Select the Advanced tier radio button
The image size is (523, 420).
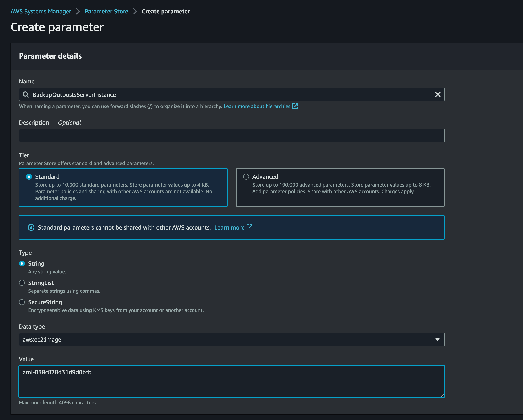[x=246, y=177]
